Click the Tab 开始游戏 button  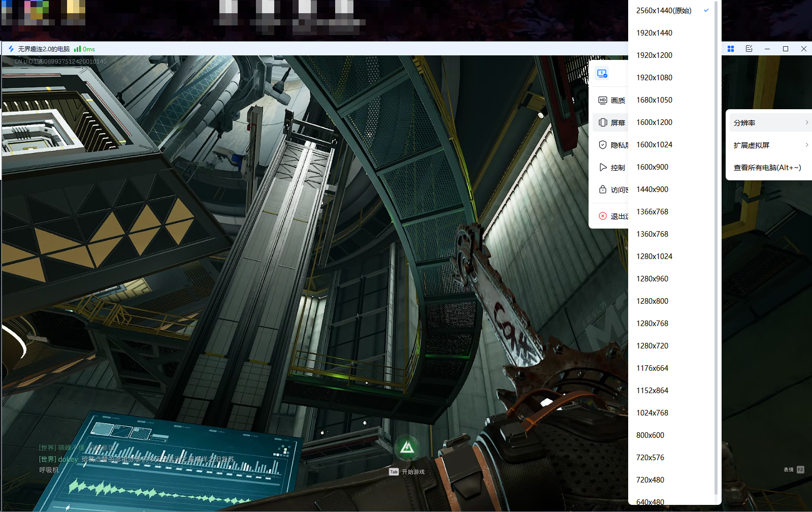[407, 472]
